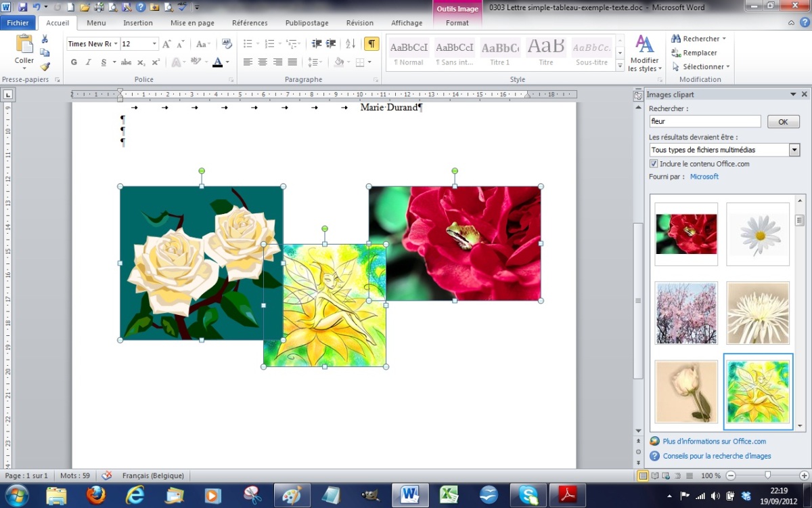Switch to the Références tab
This screenshot has width=812, height=508.
pyautogui.click(x=250, y=23)
